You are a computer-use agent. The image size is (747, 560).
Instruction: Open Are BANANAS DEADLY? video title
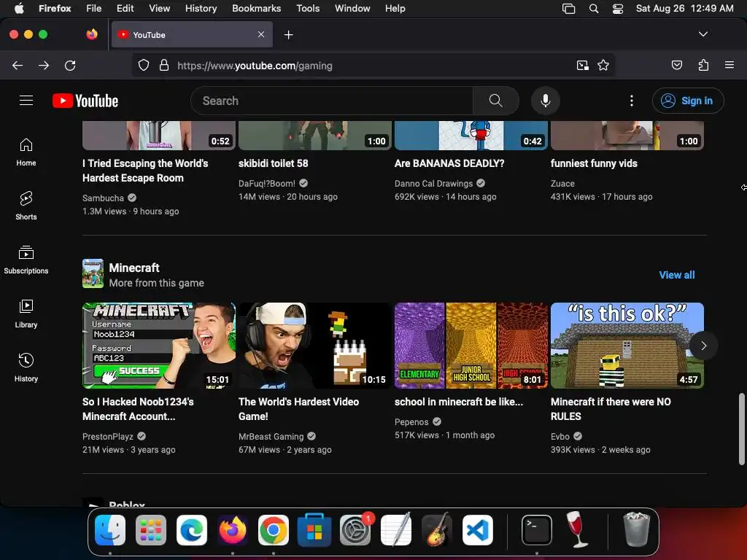[x=449, y=163]
